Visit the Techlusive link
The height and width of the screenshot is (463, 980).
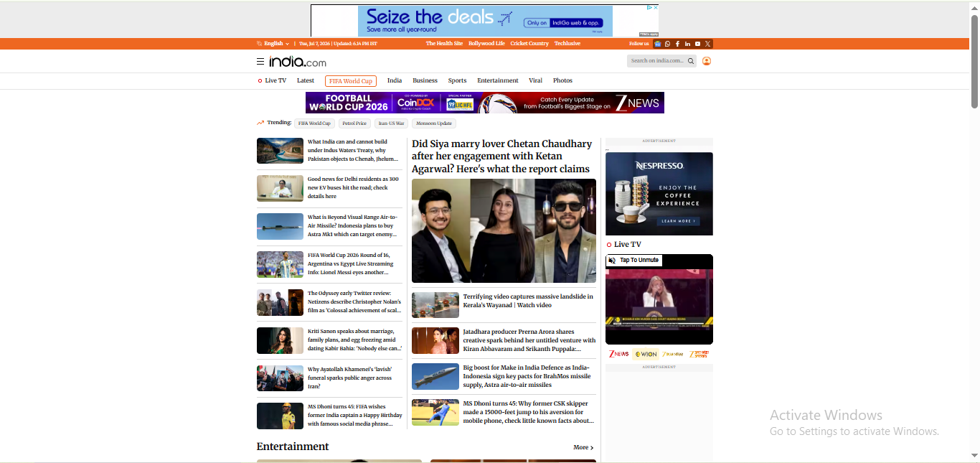tap(567, 44)
